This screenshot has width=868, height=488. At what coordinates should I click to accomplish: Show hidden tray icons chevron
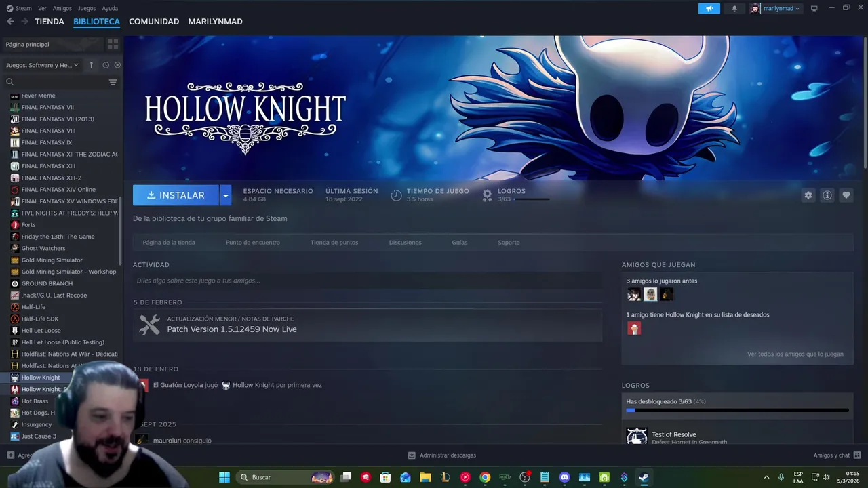tap(766, 477)
